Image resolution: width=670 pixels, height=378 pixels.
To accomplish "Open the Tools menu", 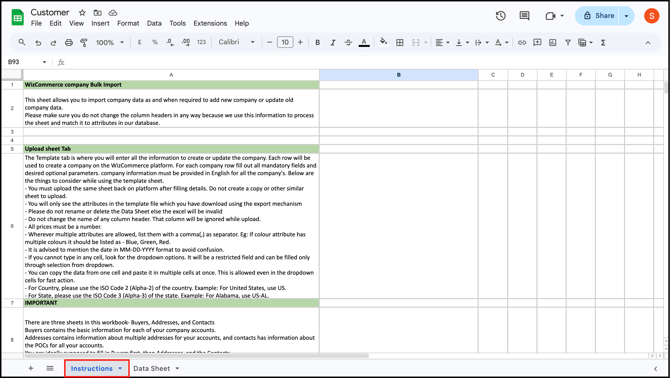I will pyautogui.click(x=177, y=23).
